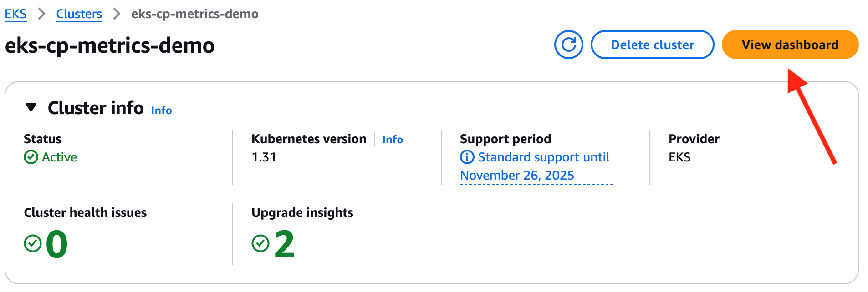Click the Cluster health issues count of 0

point(56,244)
